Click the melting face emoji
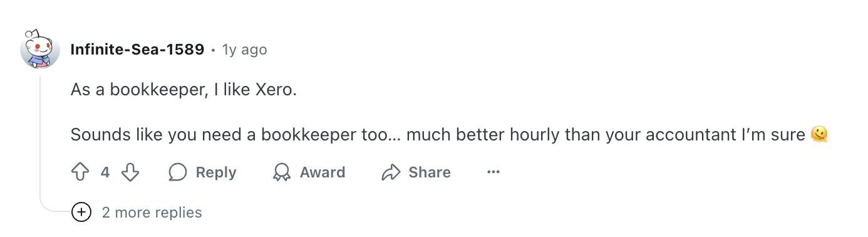This screenshot has height=237, width=868. 819,134
